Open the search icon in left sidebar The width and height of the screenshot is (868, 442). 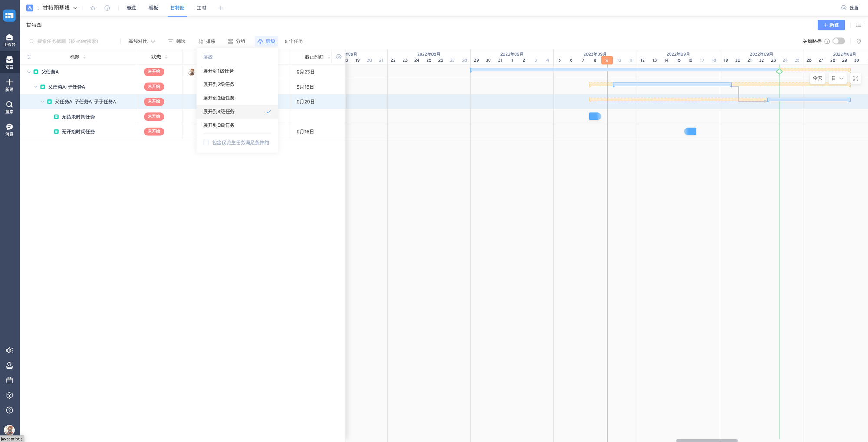point(9,107)
